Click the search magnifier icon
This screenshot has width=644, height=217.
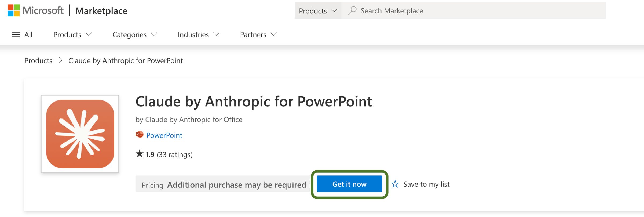pyautogui.click(x=352, y=10)
